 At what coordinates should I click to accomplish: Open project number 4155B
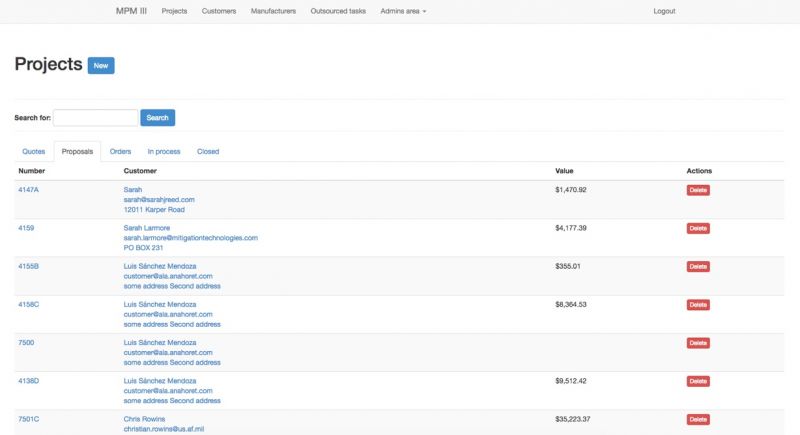click(29, 266)
